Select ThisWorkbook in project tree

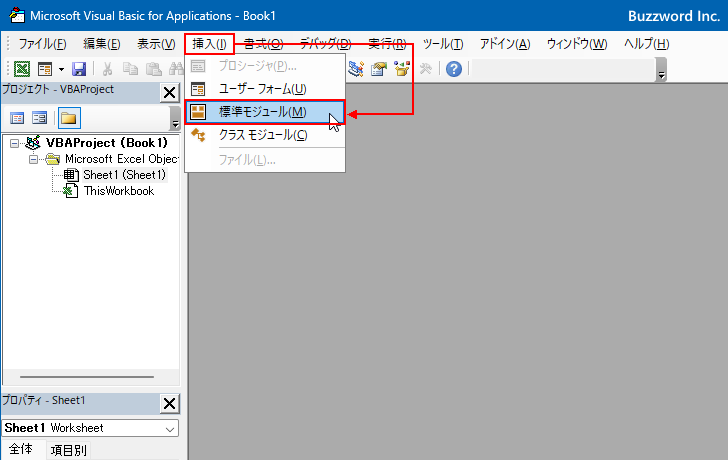point(119,191)
